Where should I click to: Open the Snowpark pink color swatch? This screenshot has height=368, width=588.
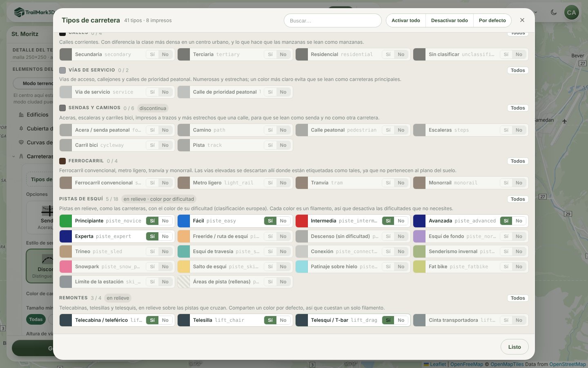coord(66,267)
